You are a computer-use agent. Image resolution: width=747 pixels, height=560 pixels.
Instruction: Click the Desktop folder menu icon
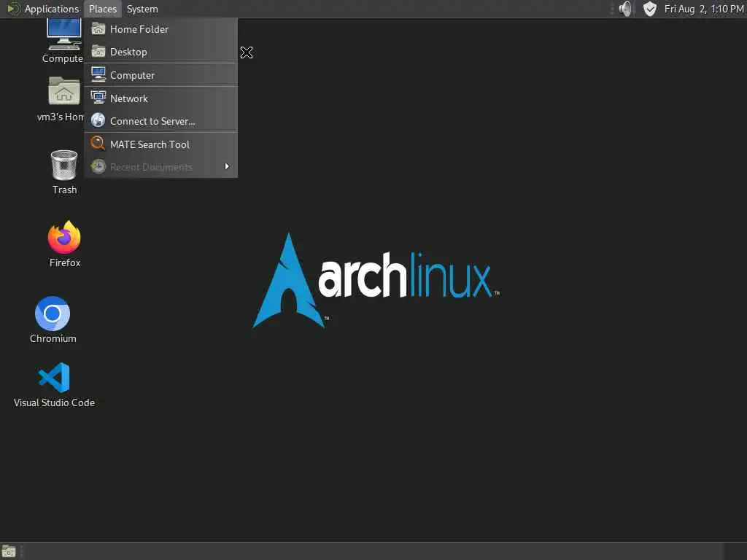coord(98,52)
